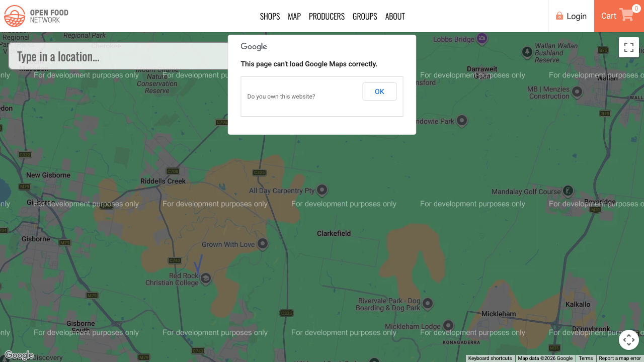Screen dimensions: 644x362
Task: Click the Login link
Action: [x=571, y=16]
